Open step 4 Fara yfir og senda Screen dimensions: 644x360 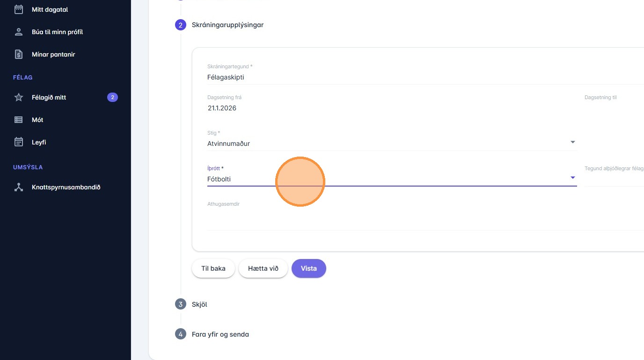220,334
